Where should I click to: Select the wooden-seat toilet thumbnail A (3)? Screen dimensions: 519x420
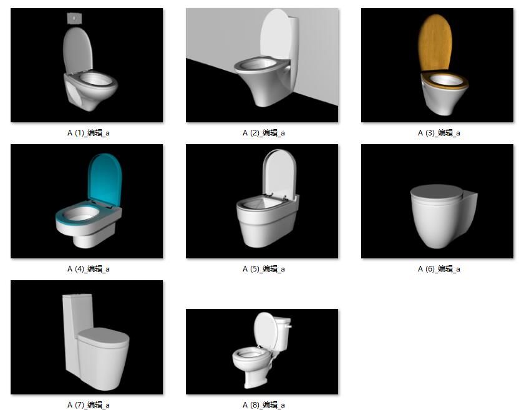(437, 66)
